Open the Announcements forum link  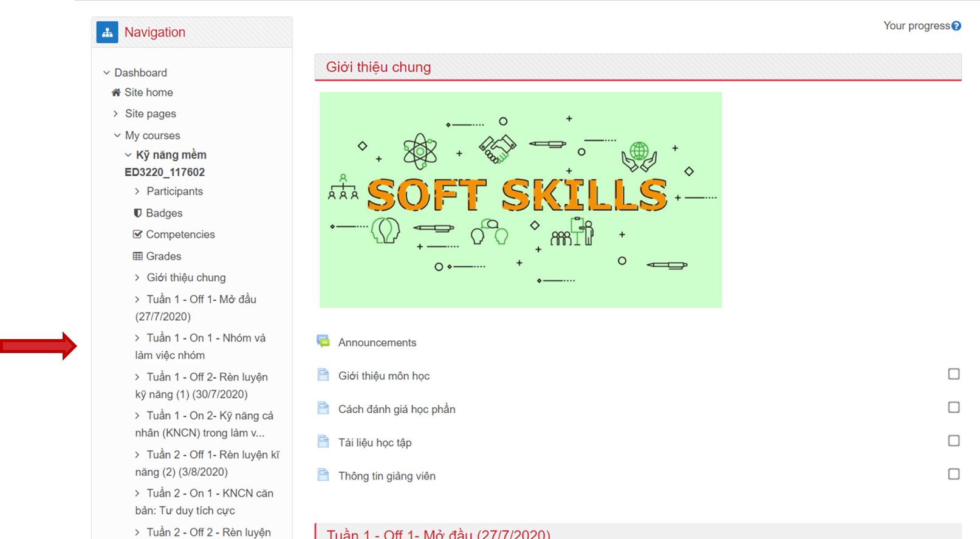(x=377, y=343)
